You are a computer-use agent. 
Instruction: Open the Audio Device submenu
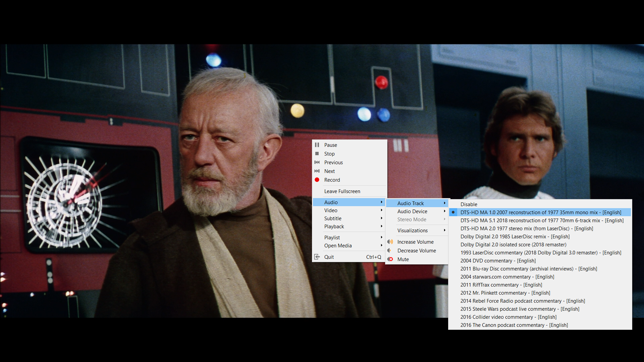[x=417, y=211]
